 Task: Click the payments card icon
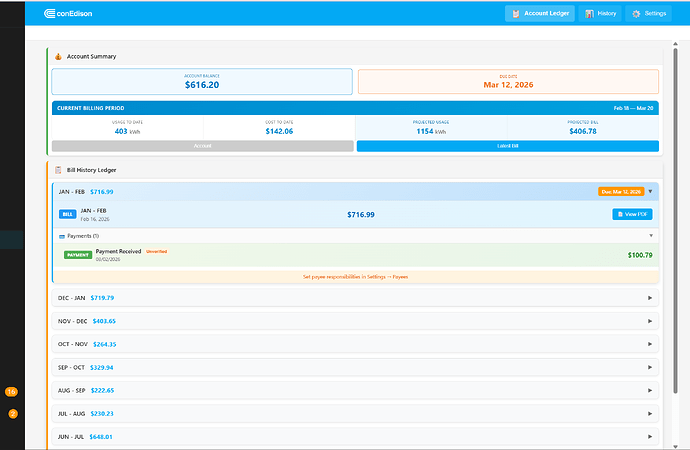coord(61,236)
